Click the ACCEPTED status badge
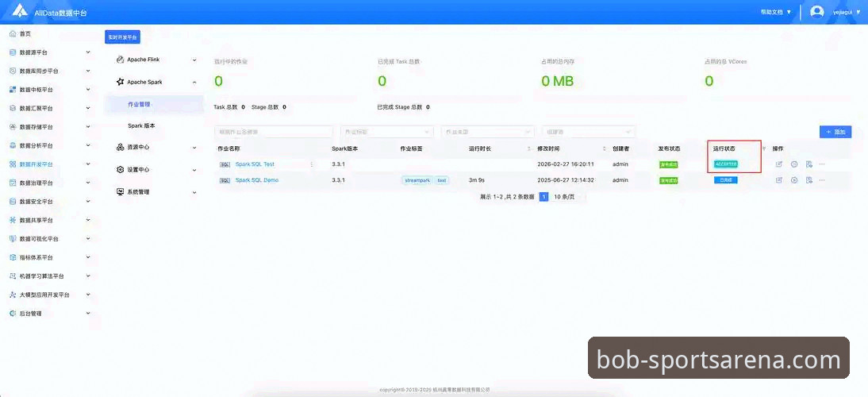Viewport: 868px width, 397px height. pyautogui.click(x=726, y=164)
